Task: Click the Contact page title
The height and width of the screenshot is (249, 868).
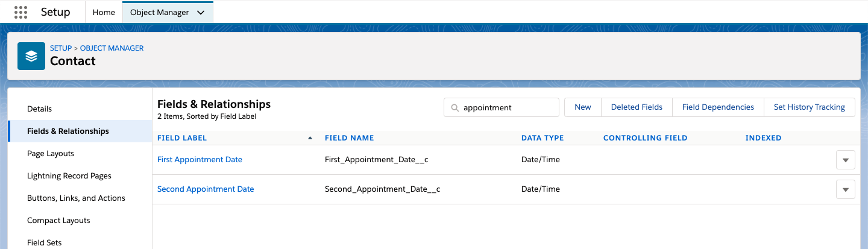Action: (73, 61)
